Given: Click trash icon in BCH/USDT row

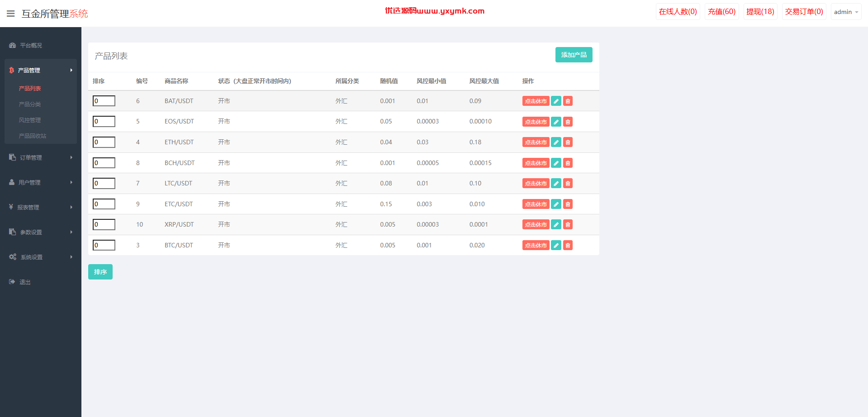Looking at the screenshot, I should point(568,163).
